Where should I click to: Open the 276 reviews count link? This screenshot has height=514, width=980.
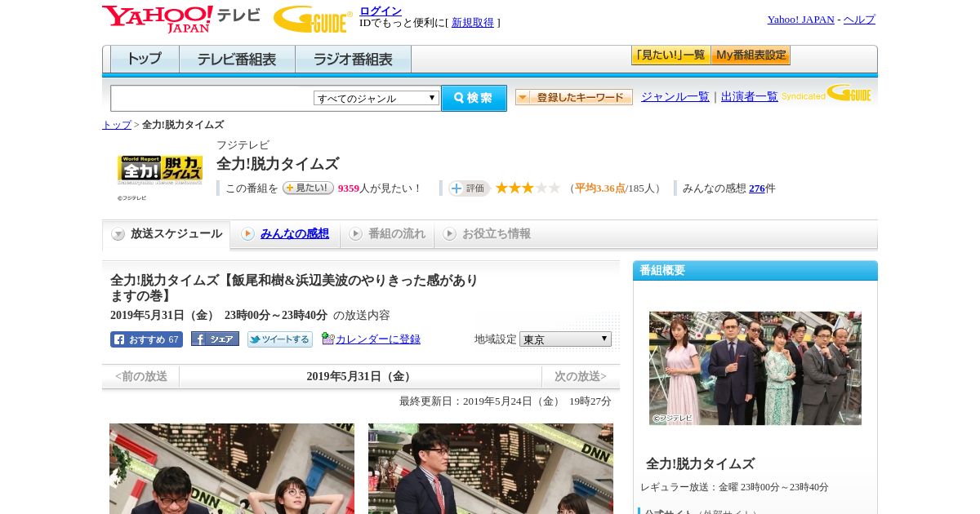[757, 188]
